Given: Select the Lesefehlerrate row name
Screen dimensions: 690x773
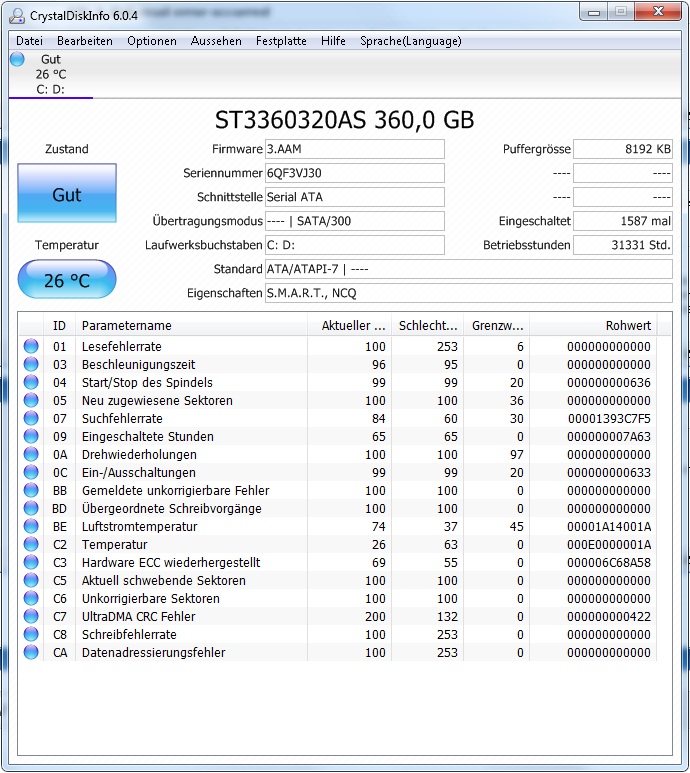Looking at the screenshot, I should (122, 347).
